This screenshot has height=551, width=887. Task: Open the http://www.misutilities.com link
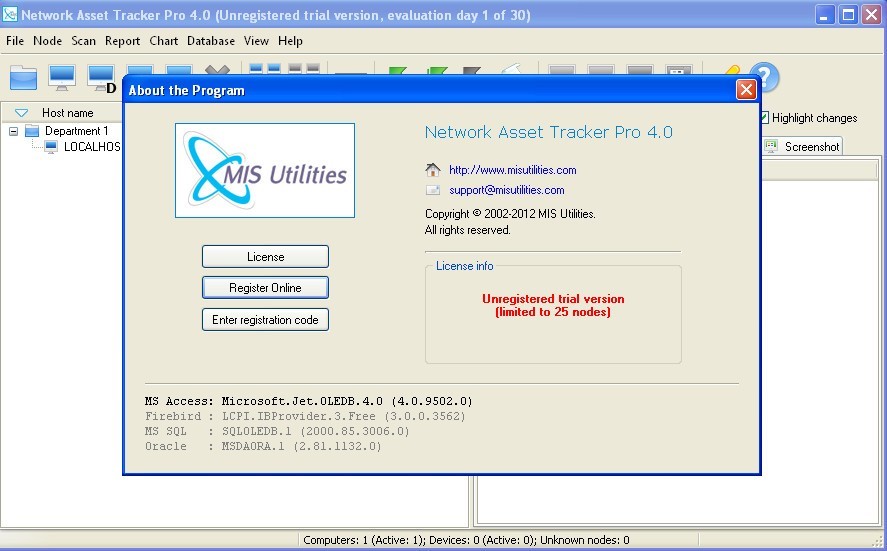click(x=513, y=170)
